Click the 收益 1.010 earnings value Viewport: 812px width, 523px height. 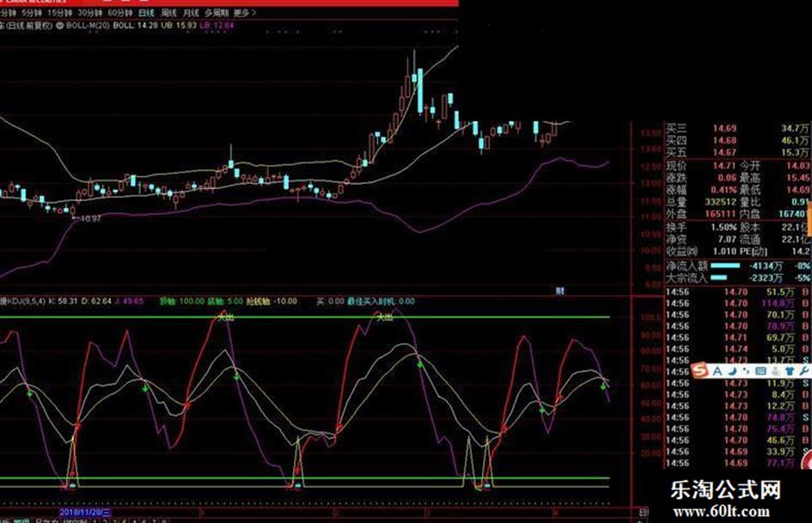coord(724,252)
